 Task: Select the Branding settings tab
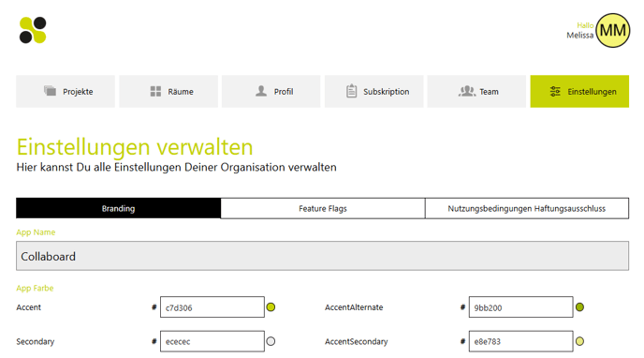click(118, 208)
